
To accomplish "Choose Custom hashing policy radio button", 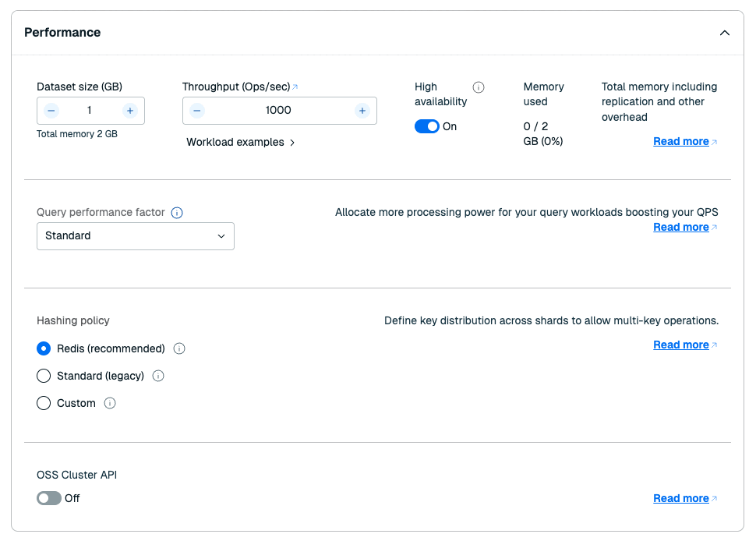I will (44, 403).
